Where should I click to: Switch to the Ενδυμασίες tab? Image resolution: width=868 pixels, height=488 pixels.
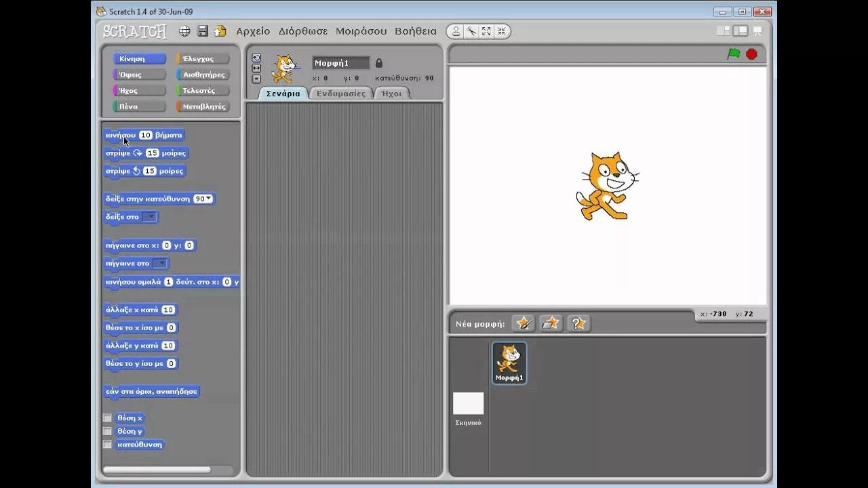tap(340, 94)
